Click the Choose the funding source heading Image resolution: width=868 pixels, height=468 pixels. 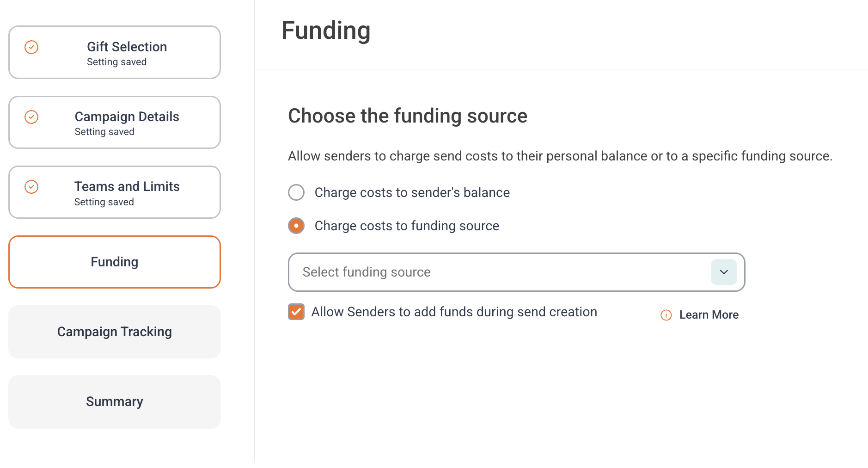point(408,116)
